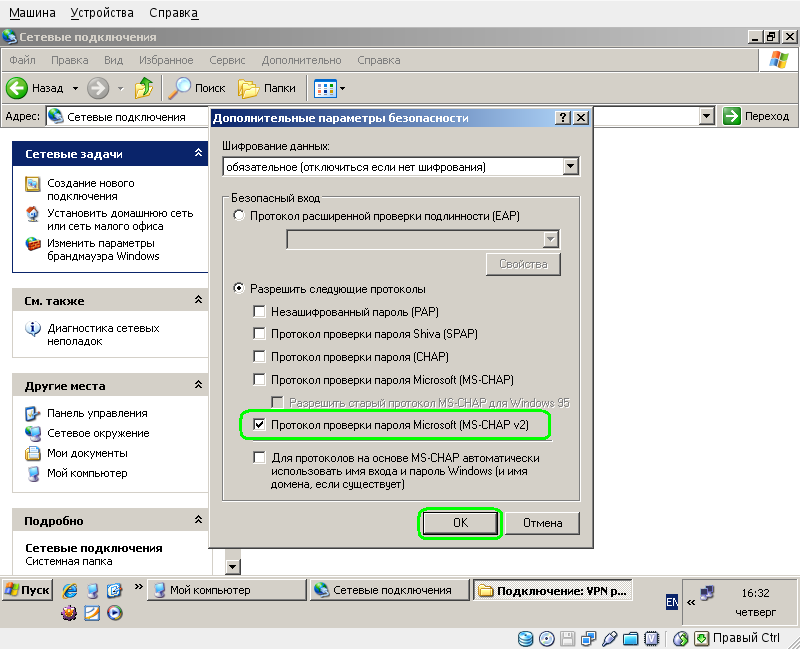Click the computer icon in quick launch
This screenshot has width=800, height=649.
[92, 590]
